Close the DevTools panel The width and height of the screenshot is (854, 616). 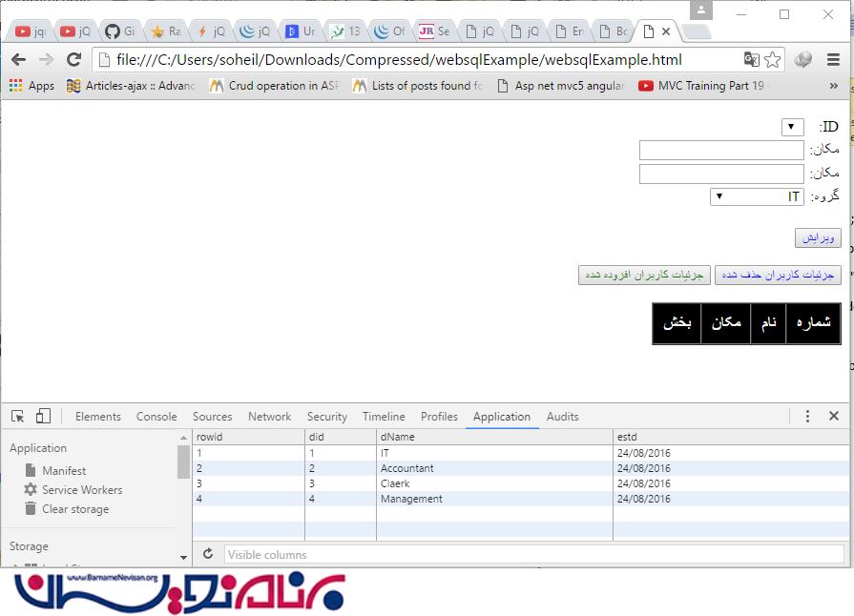tap(834, 417)
